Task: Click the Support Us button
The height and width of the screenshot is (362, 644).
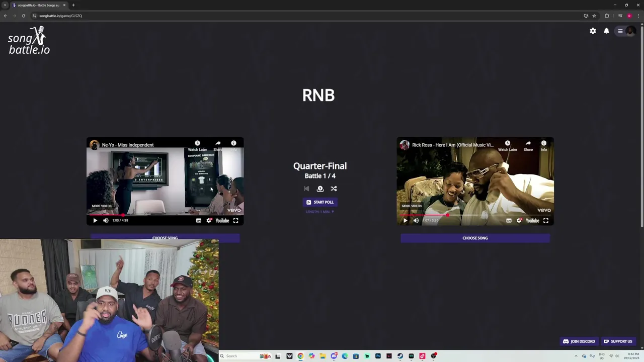Action: click(618, 341)
